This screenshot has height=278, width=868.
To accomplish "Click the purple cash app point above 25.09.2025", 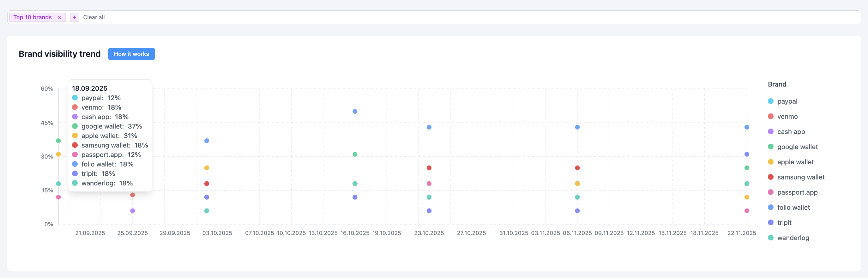I will 132,211.
